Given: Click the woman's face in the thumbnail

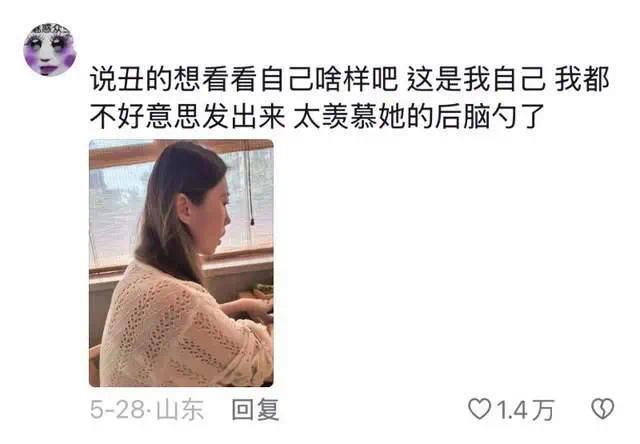Looking at the screenshot, I should point(210,220).
